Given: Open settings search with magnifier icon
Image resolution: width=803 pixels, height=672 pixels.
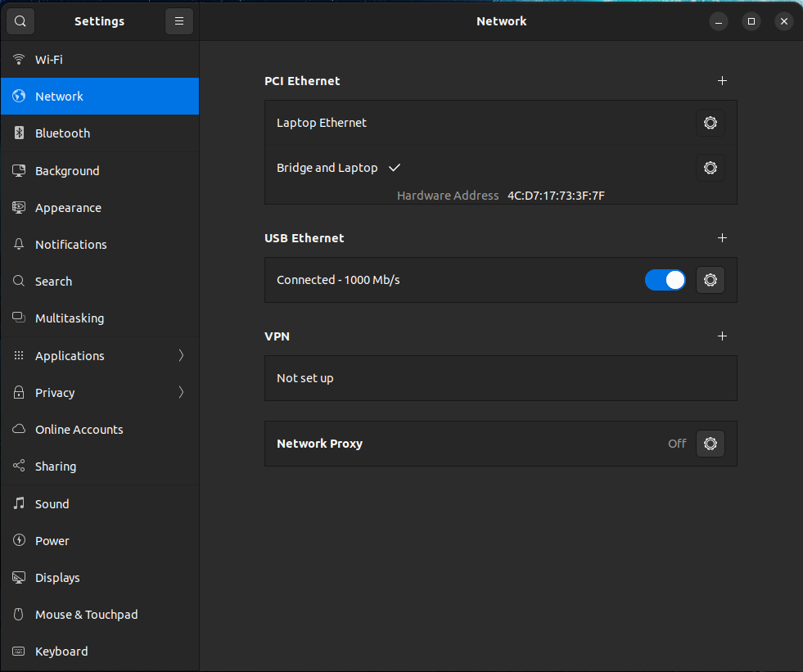Looking at the screenshot, I should [x=20, y=21].
